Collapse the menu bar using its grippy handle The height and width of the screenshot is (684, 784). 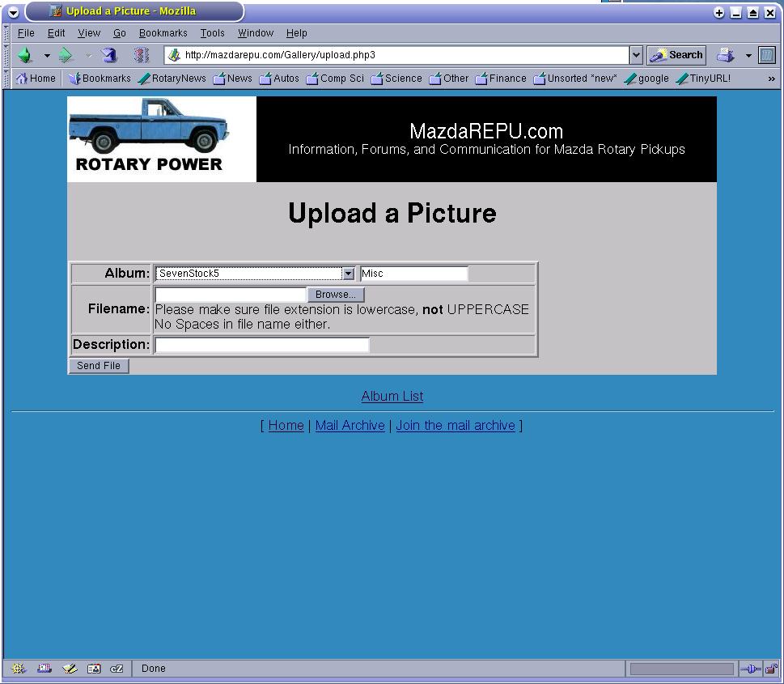[6, 33]
